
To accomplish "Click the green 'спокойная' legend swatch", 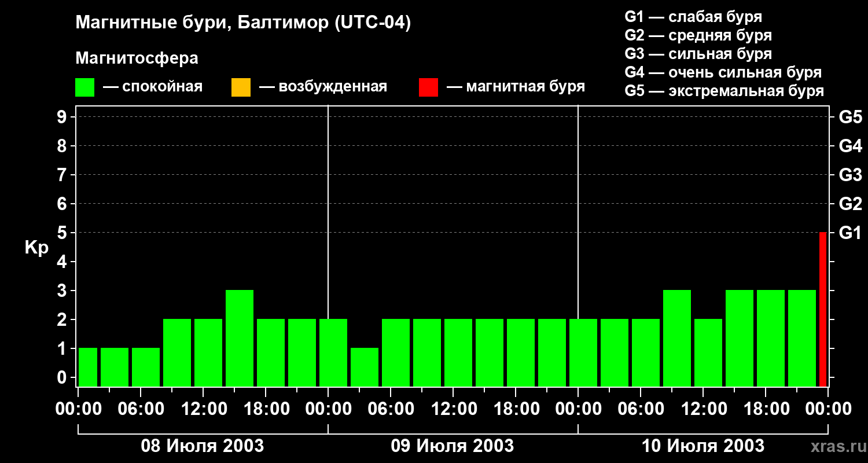I will tap(85, 87).
